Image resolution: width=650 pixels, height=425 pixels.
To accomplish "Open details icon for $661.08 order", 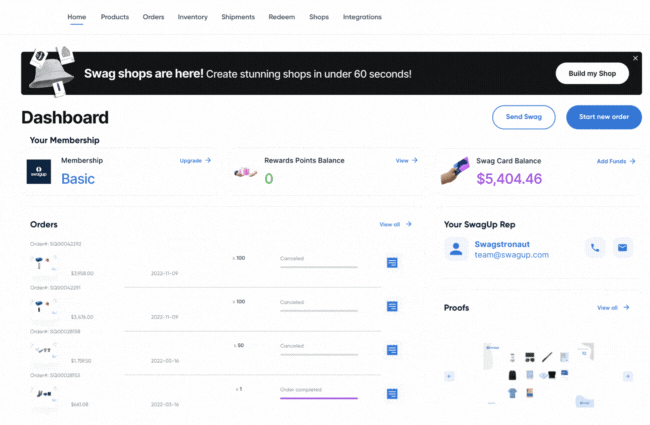I will click(x=392, y=394).
